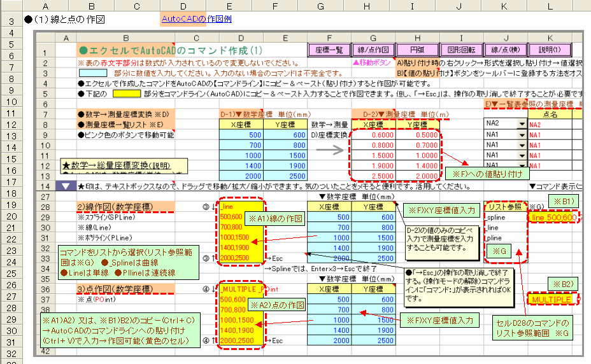The image size is (591, 364).
Task: Select outer row header 20
Action: (11, 216)
